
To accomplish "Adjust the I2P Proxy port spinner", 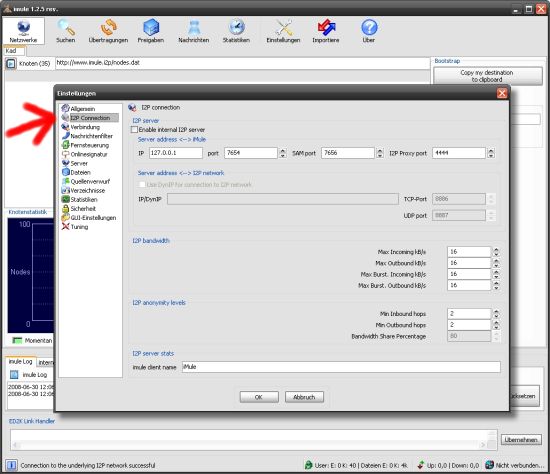I will [491, 153].
